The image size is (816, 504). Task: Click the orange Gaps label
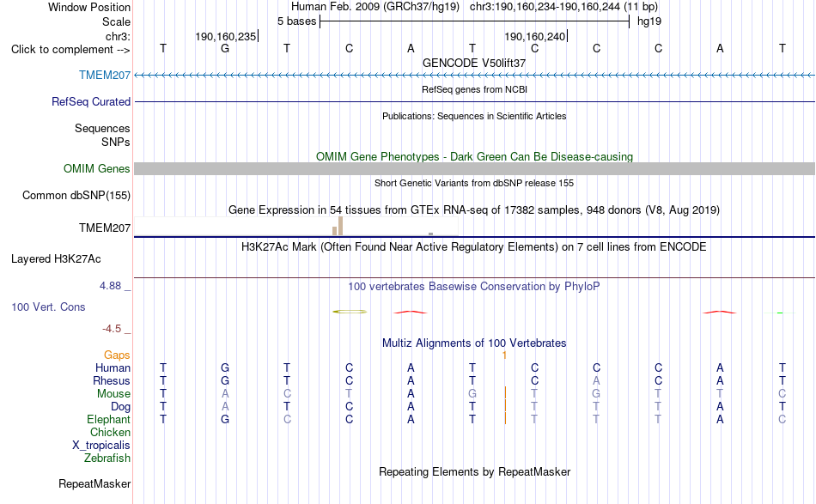point(117,355)
